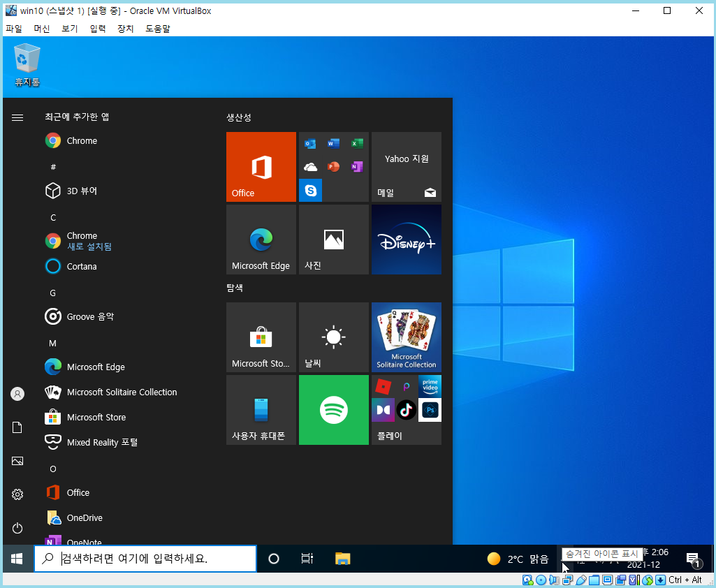Open PowerPoint in the Office apps tile folder
Viewport: 716px width, 588px height.
(333, 167)
